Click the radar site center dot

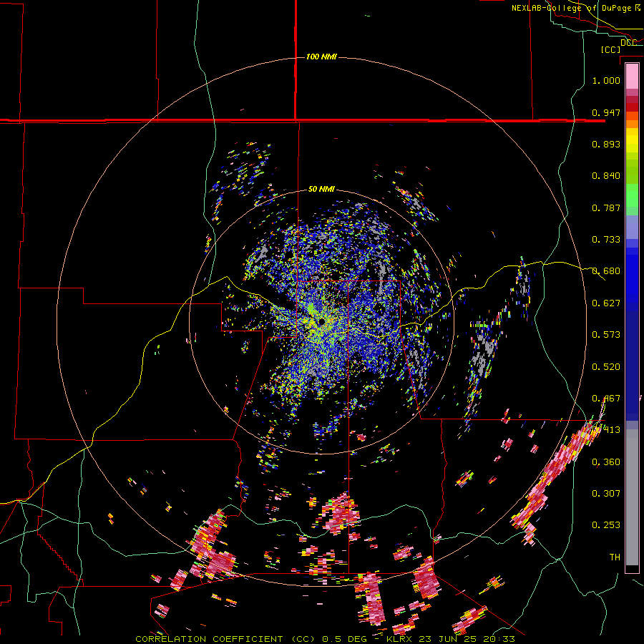321,321
